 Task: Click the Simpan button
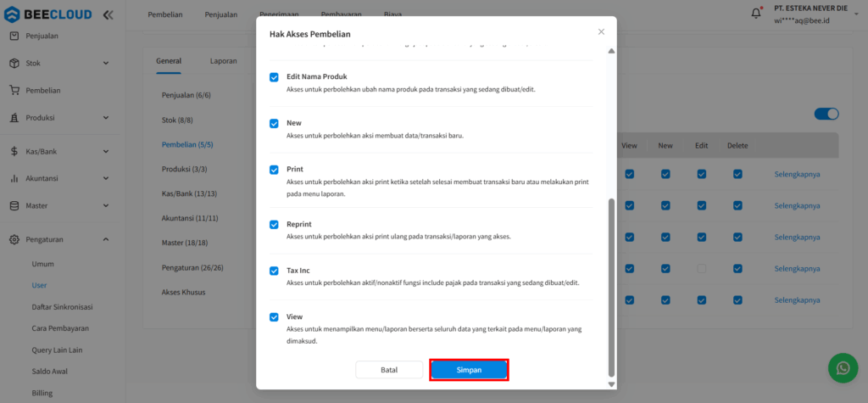click(x=469, y=370)
